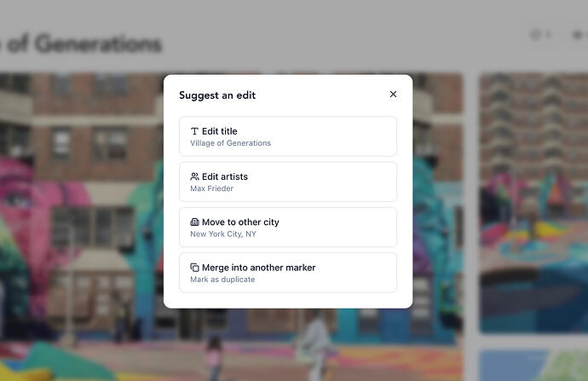The width and height of the screenshot is (588, 381).
Task: Click the Village of Generations subtitle
Action: coord(230,143)
